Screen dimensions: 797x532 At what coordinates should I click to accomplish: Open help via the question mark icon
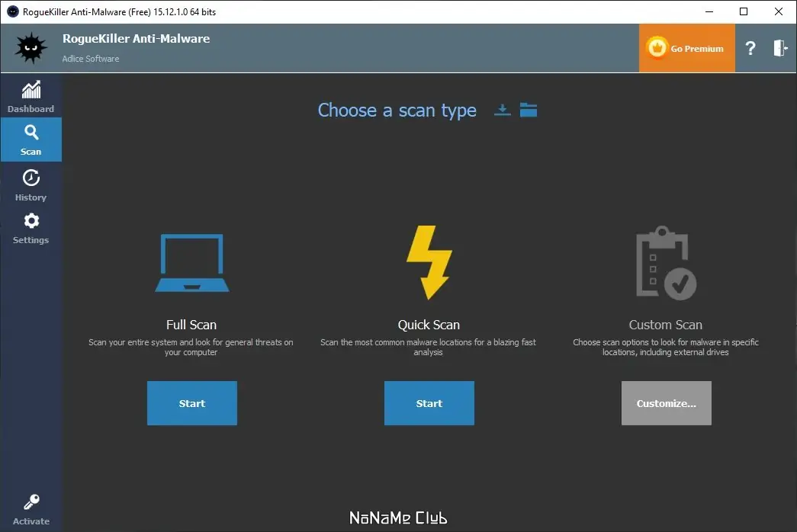(750, 48)
